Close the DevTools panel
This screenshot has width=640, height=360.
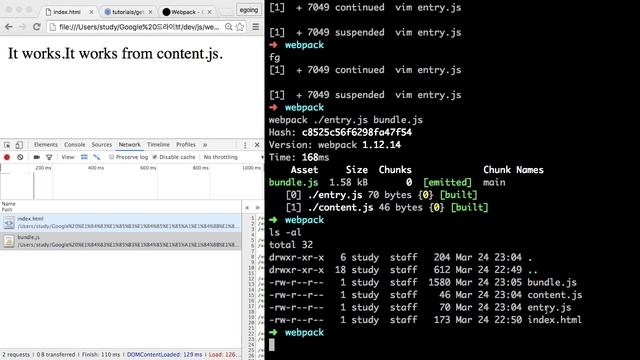(257, 145)
